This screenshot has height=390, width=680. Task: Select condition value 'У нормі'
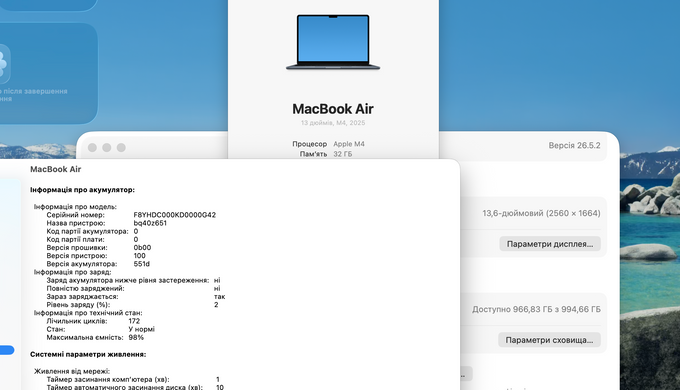coord(142,329)
